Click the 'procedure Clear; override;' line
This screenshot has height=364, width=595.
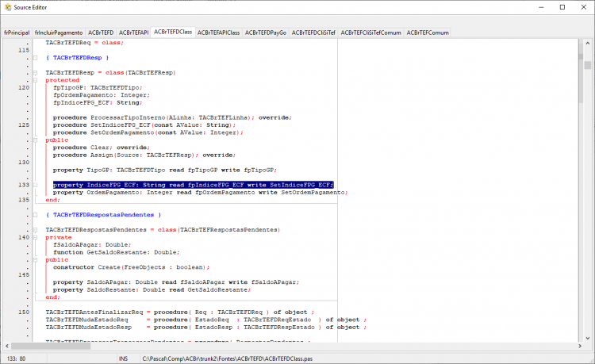(102, 148)
